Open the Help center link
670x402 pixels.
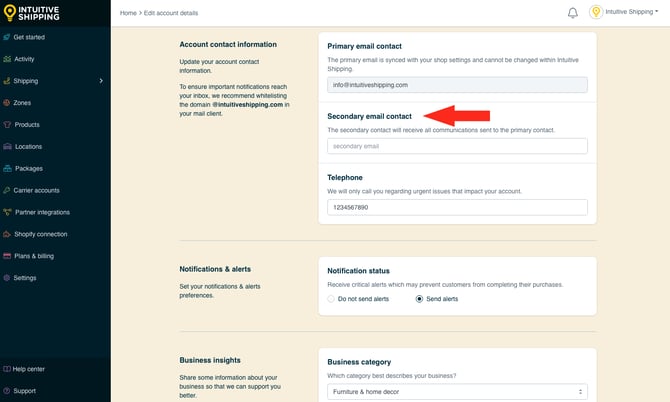tap(29, 369)
